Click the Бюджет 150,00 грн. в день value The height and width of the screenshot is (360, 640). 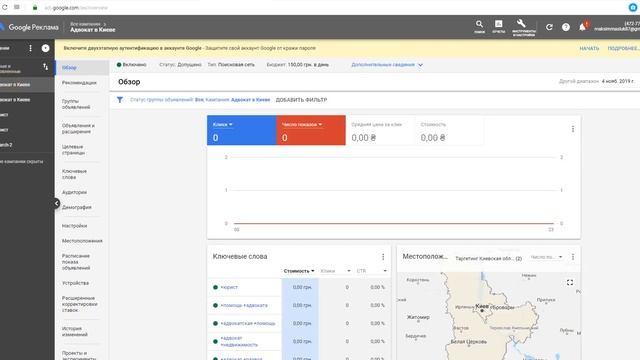(x=308, y=65)
